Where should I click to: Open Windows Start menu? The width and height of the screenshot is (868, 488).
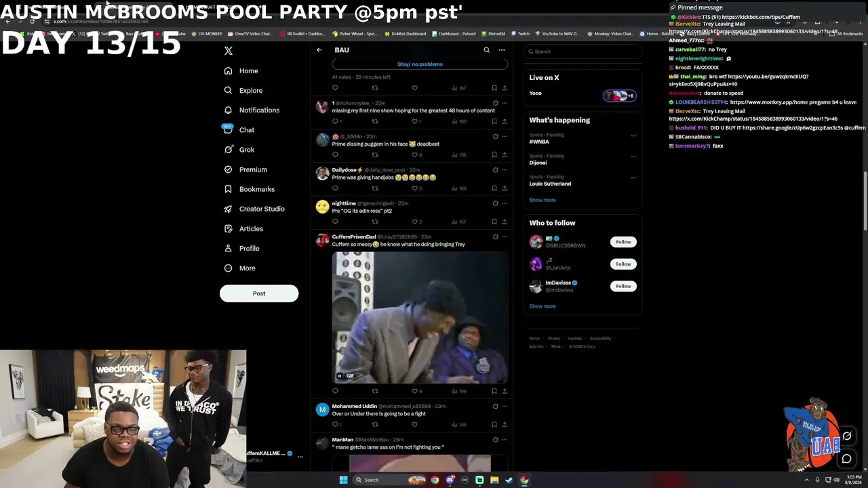[343, 480]
